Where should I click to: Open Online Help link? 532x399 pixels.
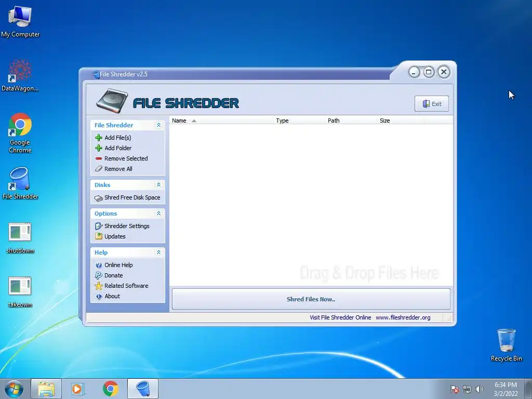(x=118, y=265)
